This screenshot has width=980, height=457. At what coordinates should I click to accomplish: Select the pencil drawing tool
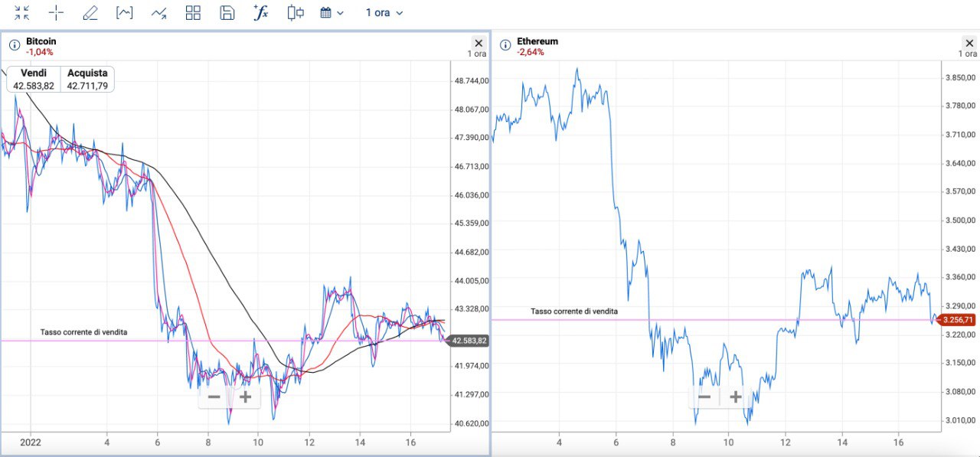pyautogui.click(x=90, y=13)
